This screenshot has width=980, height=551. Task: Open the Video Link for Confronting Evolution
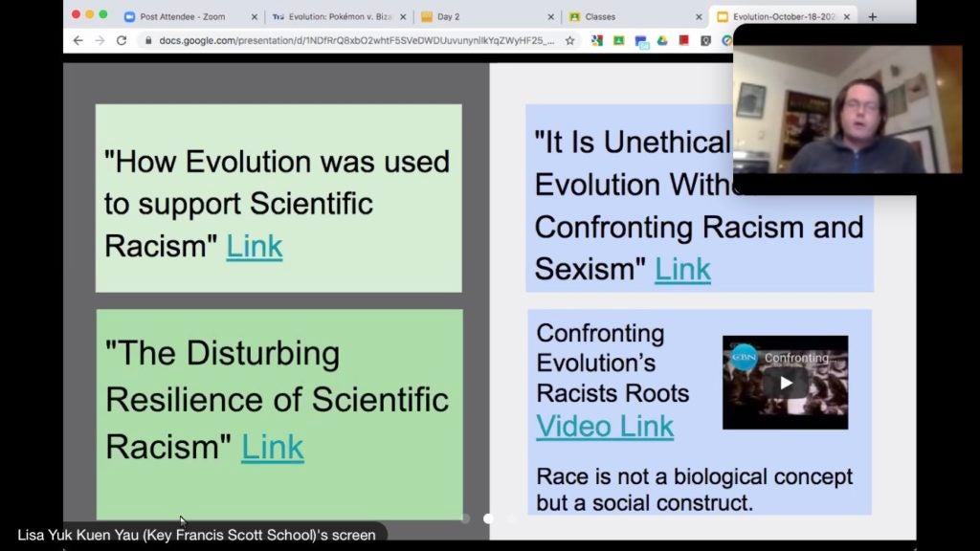[x=605, y=426]
